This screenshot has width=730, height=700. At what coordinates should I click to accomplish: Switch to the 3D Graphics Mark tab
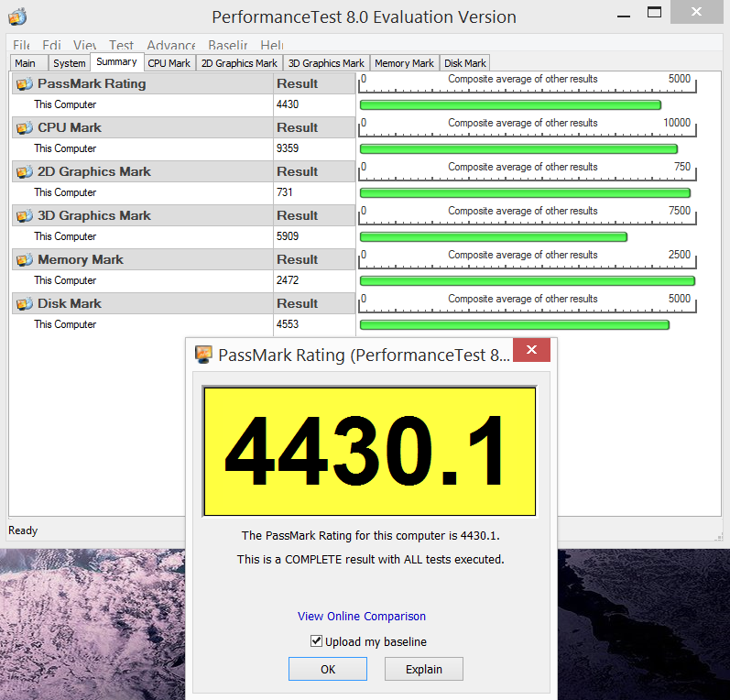tap(326, 63)
